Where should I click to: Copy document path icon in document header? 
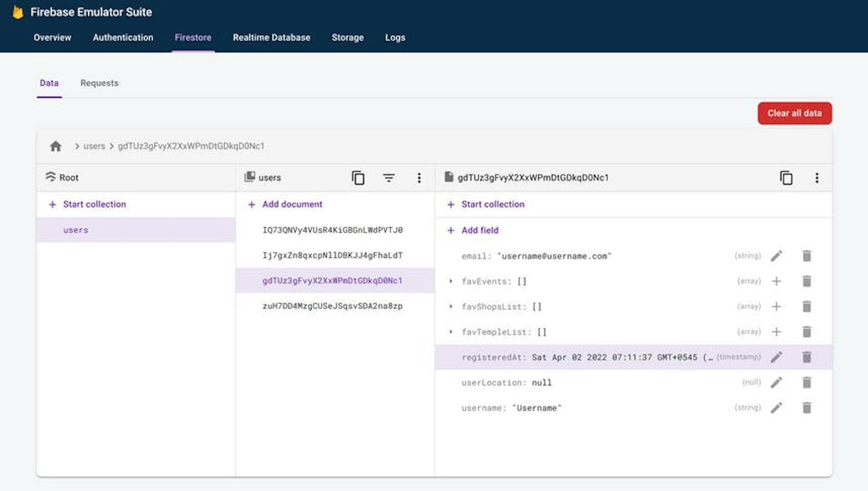786,178
